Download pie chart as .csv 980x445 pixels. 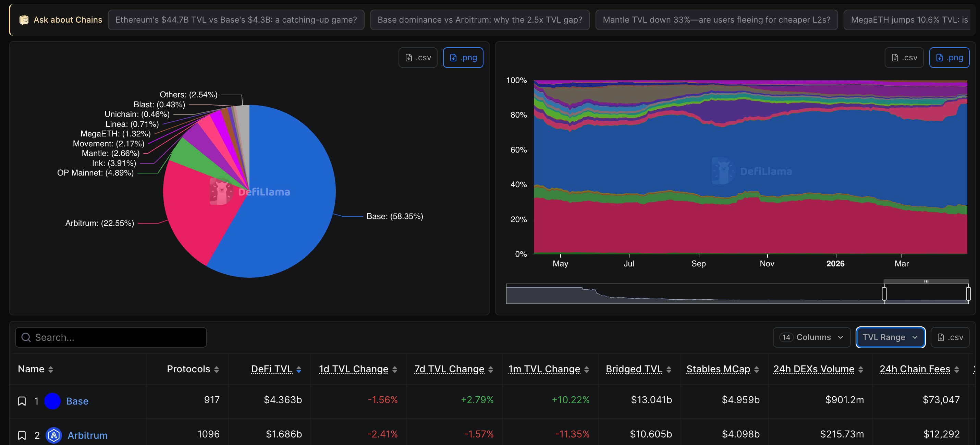418,58
